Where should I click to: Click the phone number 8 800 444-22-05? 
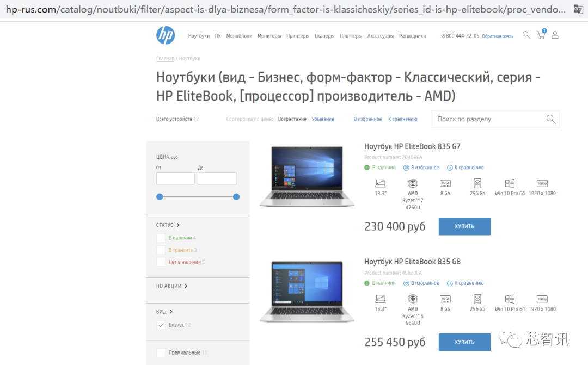click(461, 36)
